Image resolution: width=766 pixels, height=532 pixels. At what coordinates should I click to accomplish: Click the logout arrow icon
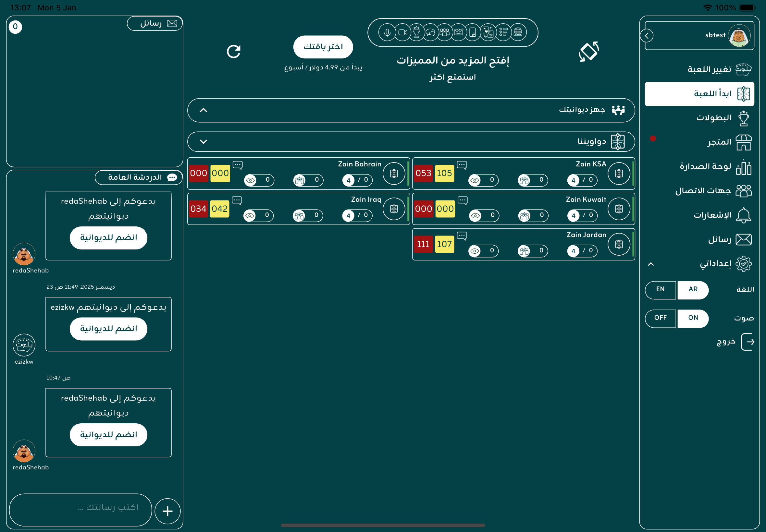(747, 342)
